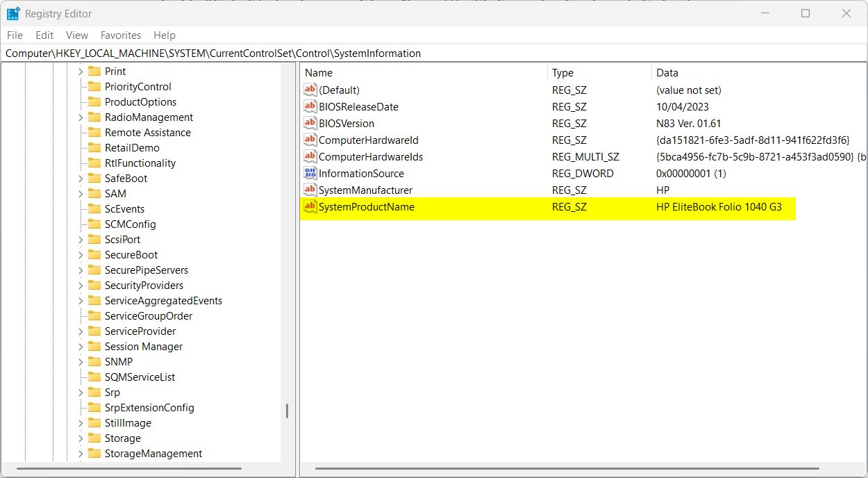
Task: Click the string value icon for SystemProductName
Action: click(x=310, y=206)
